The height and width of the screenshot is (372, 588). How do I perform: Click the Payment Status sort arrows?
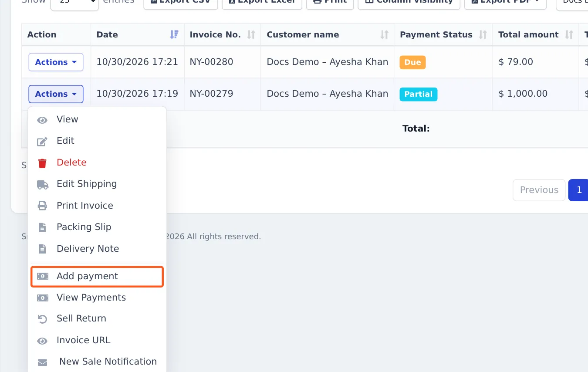tap(483, 35)
